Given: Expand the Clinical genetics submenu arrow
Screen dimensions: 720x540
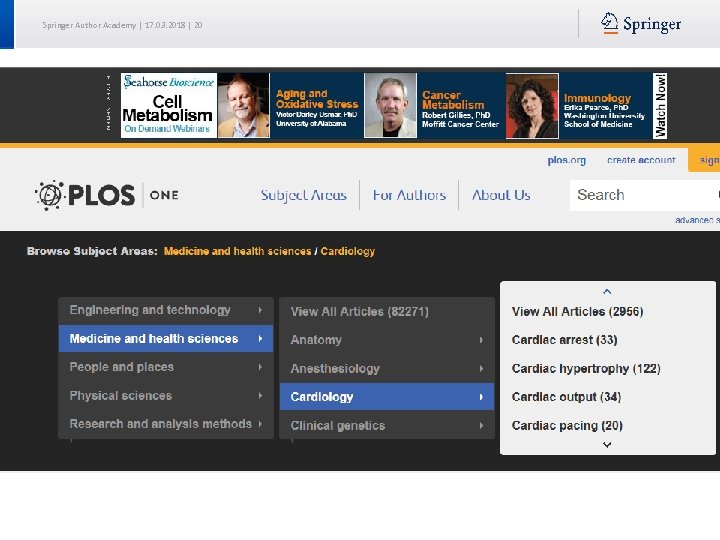Looking at the screenshot, I should tap(481, 426).
